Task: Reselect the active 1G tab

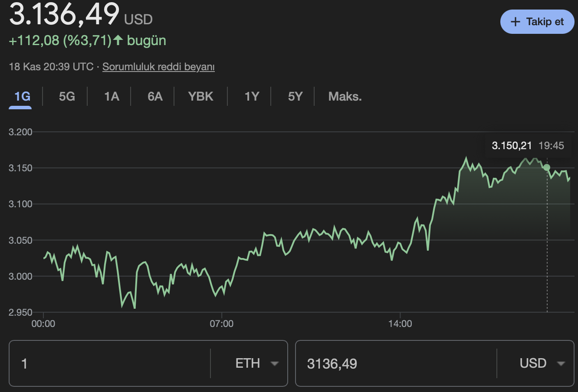Action: (20, 96)
